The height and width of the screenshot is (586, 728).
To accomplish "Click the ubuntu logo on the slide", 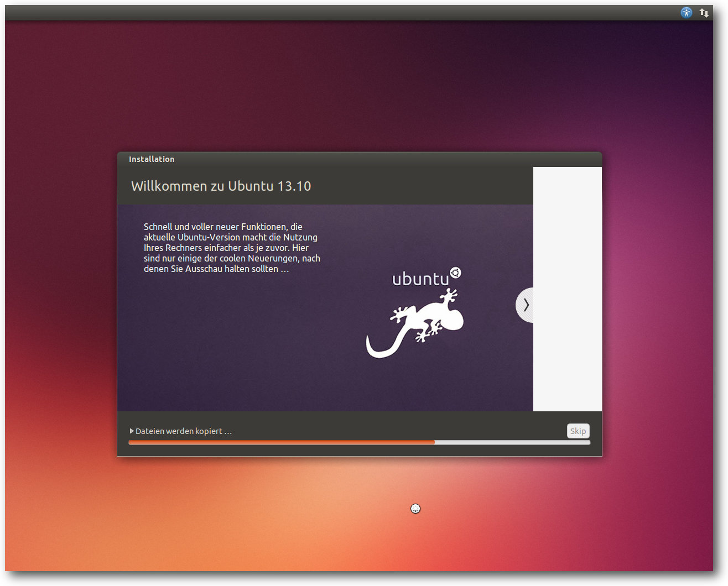I will (427, 278).
